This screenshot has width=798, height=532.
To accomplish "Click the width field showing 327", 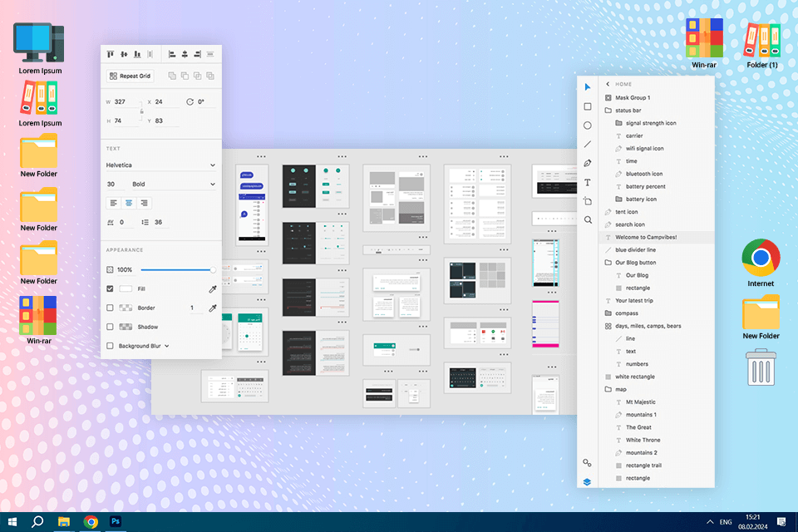I will [126, 101].
